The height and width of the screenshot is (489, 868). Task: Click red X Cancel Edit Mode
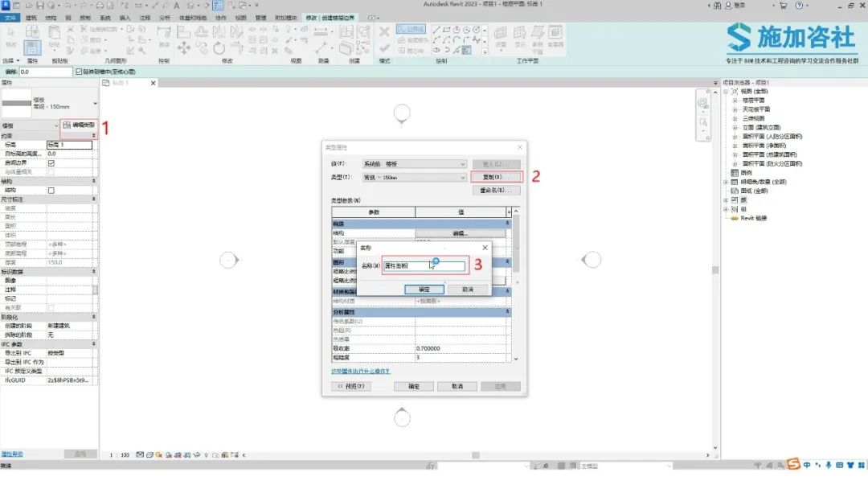pos(384,31)
